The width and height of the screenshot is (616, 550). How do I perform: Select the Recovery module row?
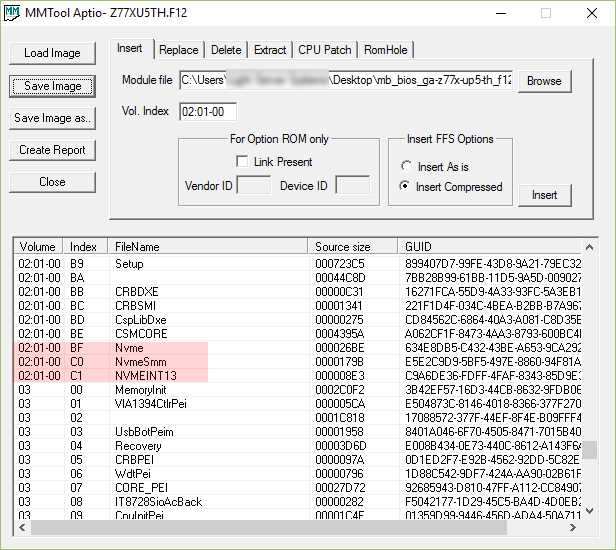click(x=298, y=446)
